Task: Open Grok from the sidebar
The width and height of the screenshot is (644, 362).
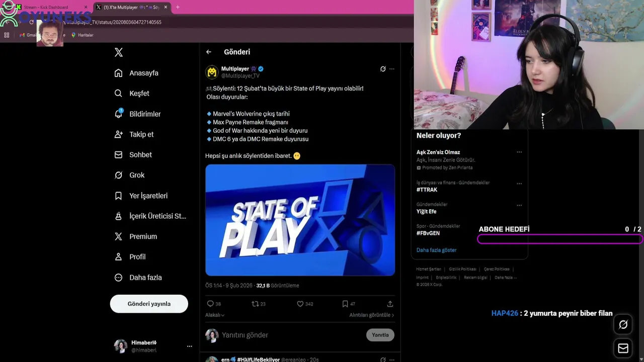Action: (x=129, y=175)
